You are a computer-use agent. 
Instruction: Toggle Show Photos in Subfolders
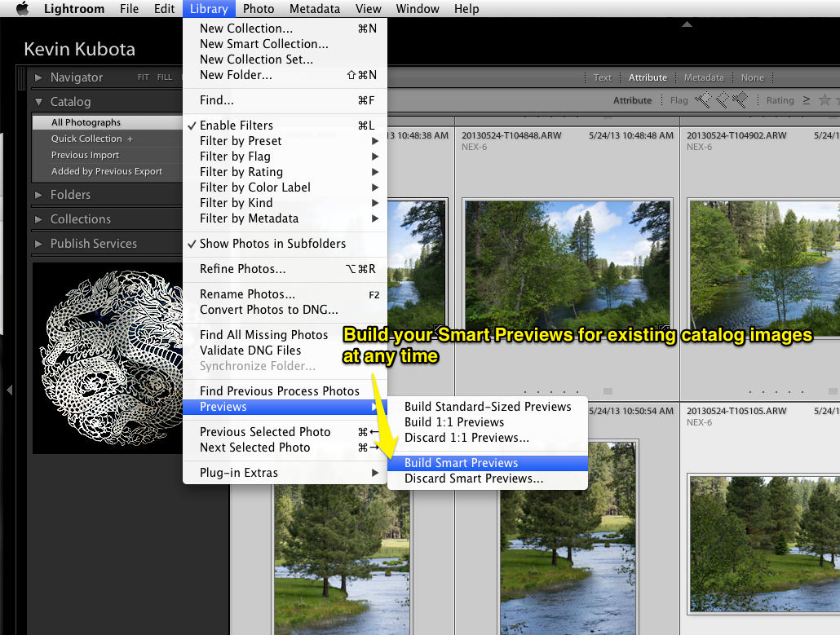tap(285, 244)
